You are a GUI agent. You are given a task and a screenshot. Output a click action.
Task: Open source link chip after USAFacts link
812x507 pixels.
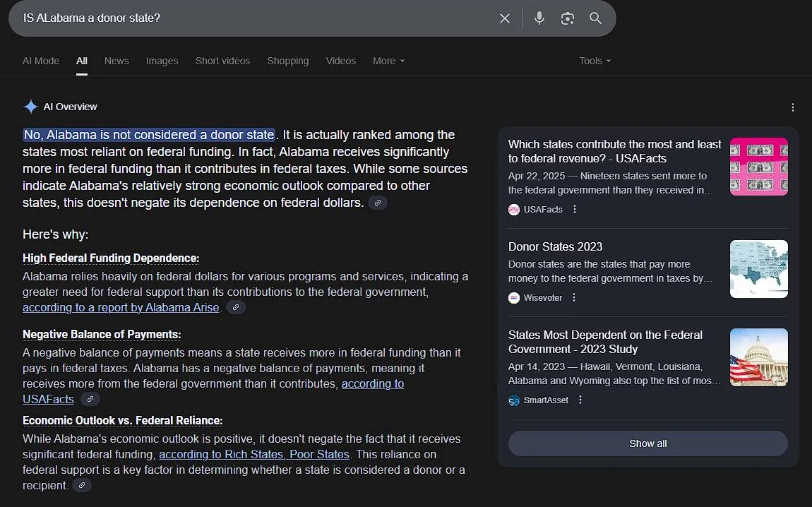[x=90, y=399]
